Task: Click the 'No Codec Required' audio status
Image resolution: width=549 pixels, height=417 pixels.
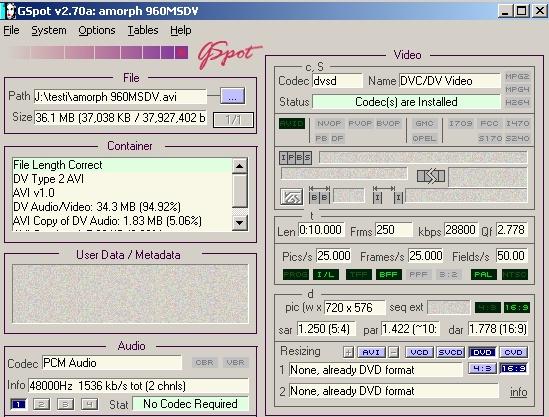Action: (190, 404)
